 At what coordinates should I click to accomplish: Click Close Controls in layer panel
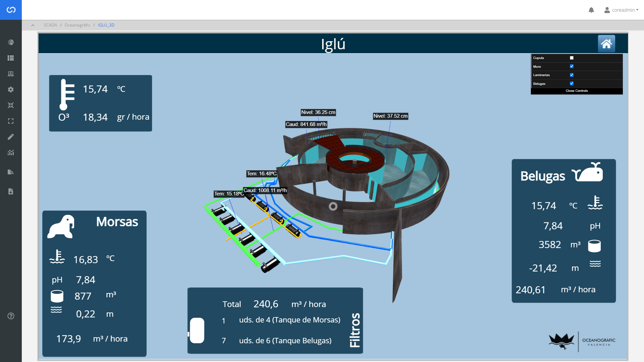577,91
